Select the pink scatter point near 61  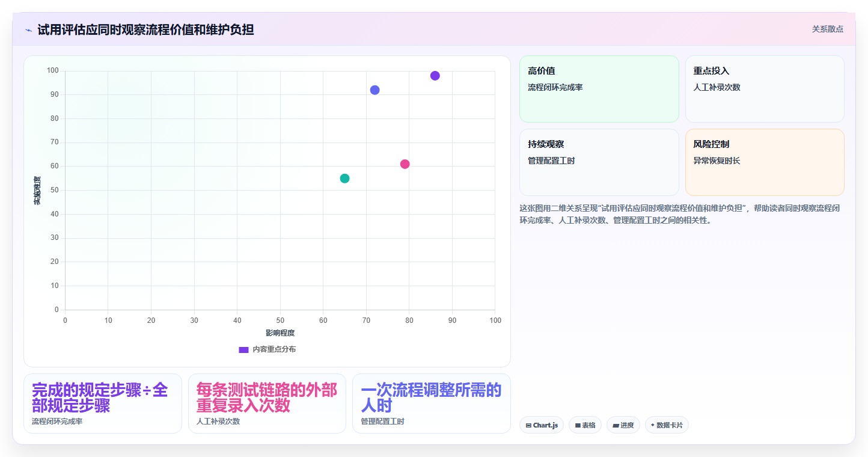pyautogui.click(x=405, y=164)
